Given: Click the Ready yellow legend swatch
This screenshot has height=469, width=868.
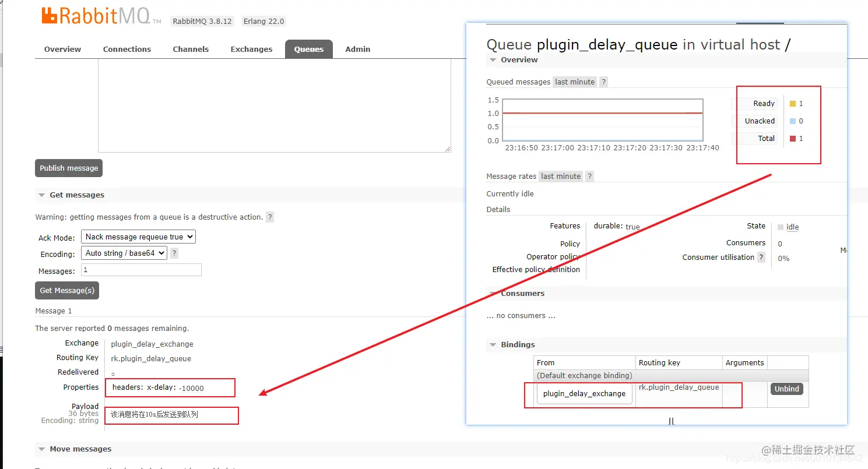Looking at the screenshot, I should click(x=793, y=104).
